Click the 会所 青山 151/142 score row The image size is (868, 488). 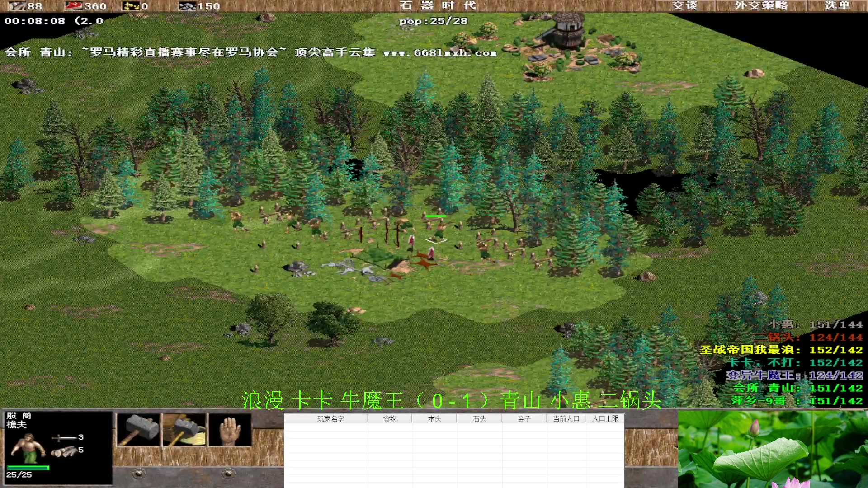pos(798,388)
